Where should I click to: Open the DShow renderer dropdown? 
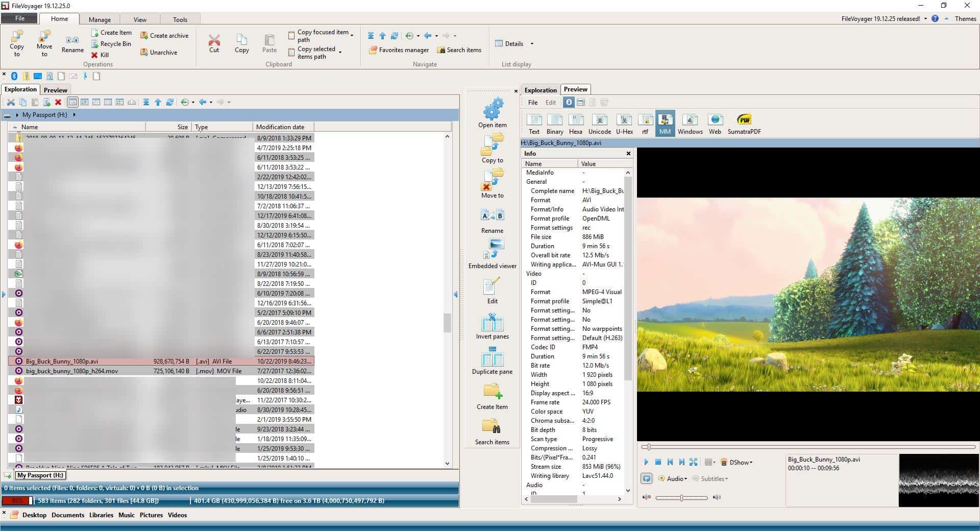pos(737,463)
